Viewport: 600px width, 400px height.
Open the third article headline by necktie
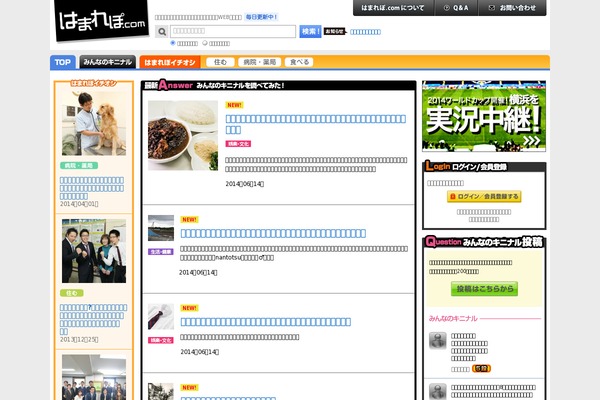click(265, 322)
